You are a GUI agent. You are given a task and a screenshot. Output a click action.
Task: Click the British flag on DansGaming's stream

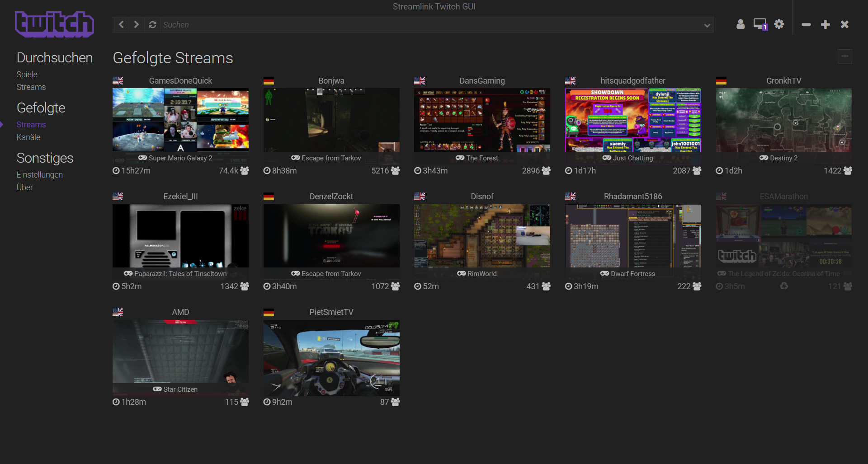pyautogui.click(x=420, y=80)
